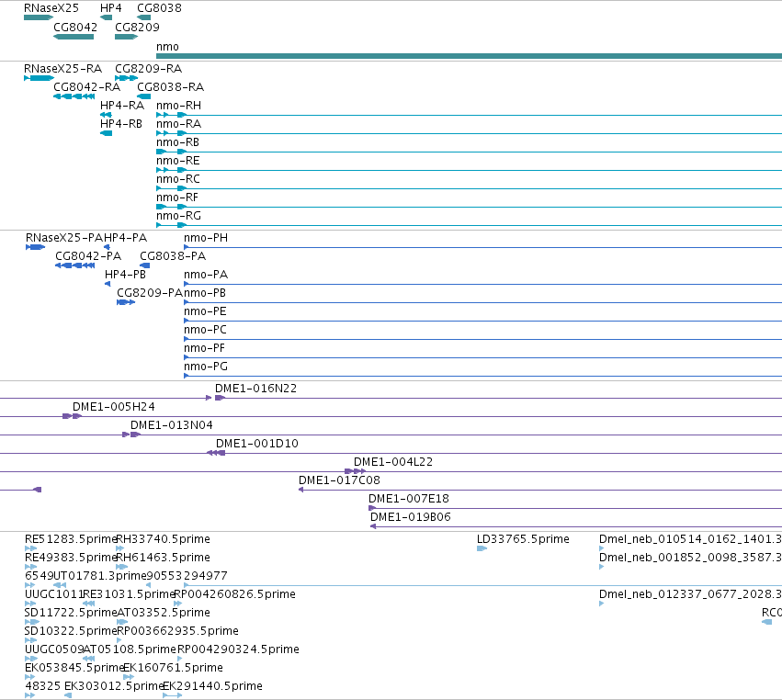Select the DME1-017C08 clone label
Image resolution: width=782 pixels, height=700 pixels.
pos(339,480)
